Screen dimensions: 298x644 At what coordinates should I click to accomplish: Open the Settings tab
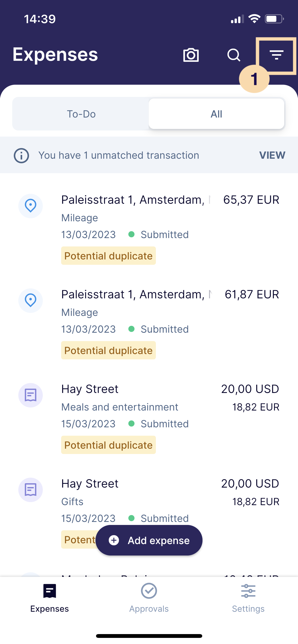tap(248, 598)
